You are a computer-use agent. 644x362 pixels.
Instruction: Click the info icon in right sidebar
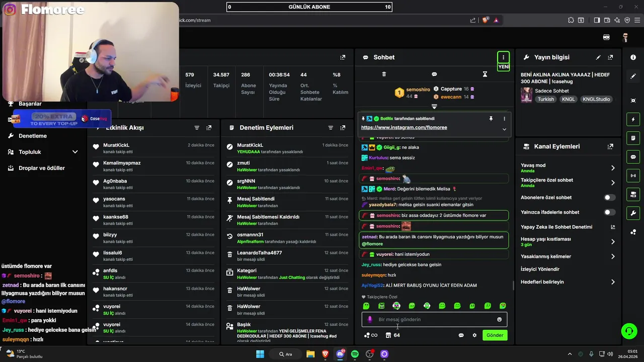point(633,57)
